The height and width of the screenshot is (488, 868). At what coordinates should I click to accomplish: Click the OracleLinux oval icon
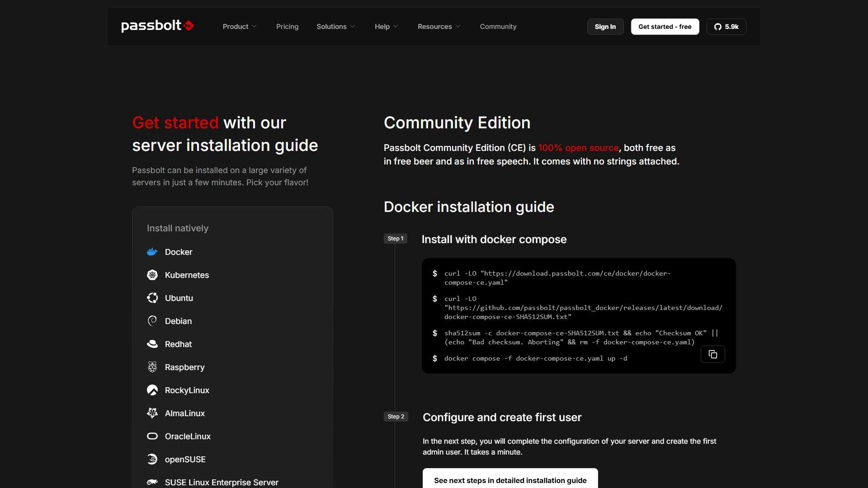click(152, 436)
